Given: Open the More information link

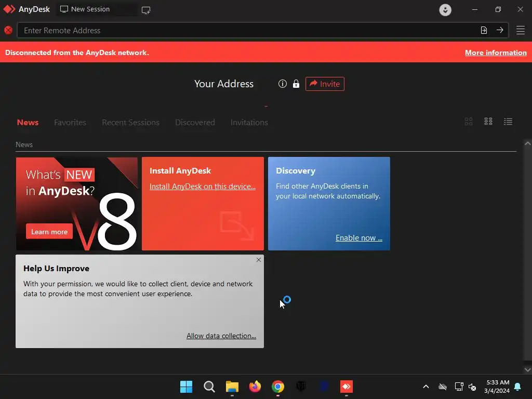Looking at the screenshot, I should point(496,52).
